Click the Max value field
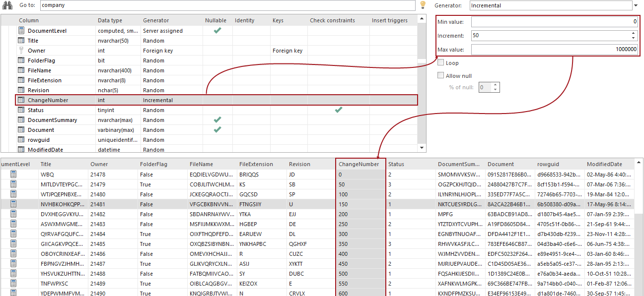Viewport: 644px width, 296px height. (x=555, y=49)
